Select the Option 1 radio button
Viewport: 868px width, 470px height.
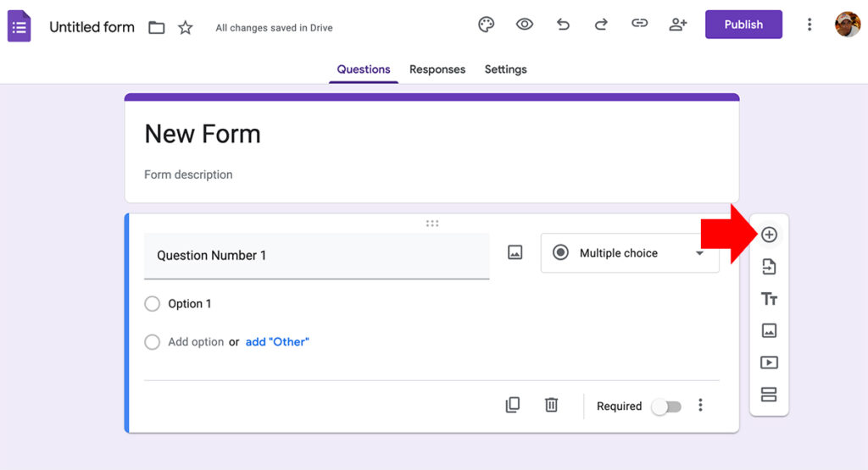coord(153,303)
